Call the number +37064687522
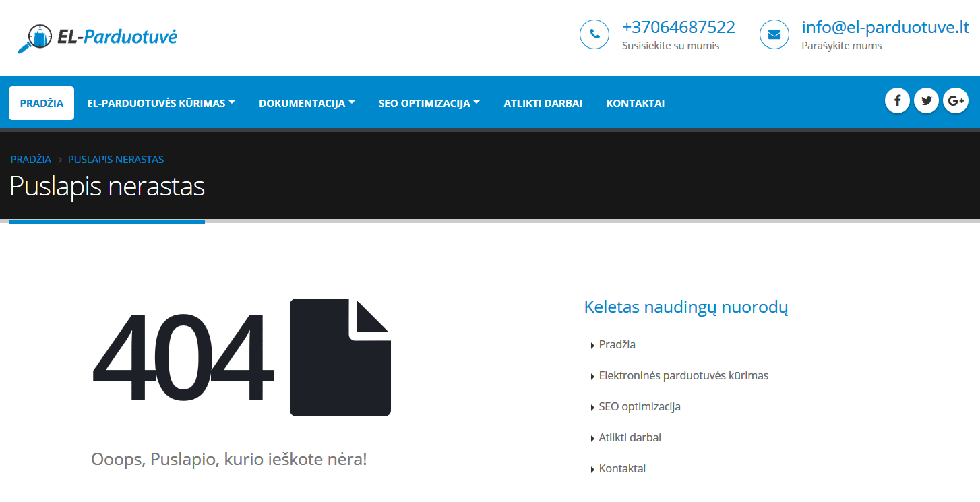Screen dimensions: 980x502 click(x=679, y=28)
